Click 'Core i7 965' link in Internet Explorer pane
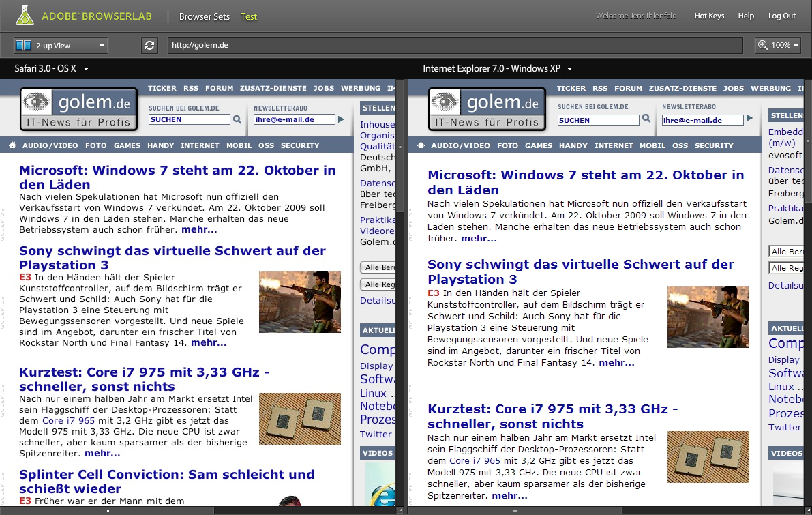Screen dimensions: 812x515 [x=475, y=460]
